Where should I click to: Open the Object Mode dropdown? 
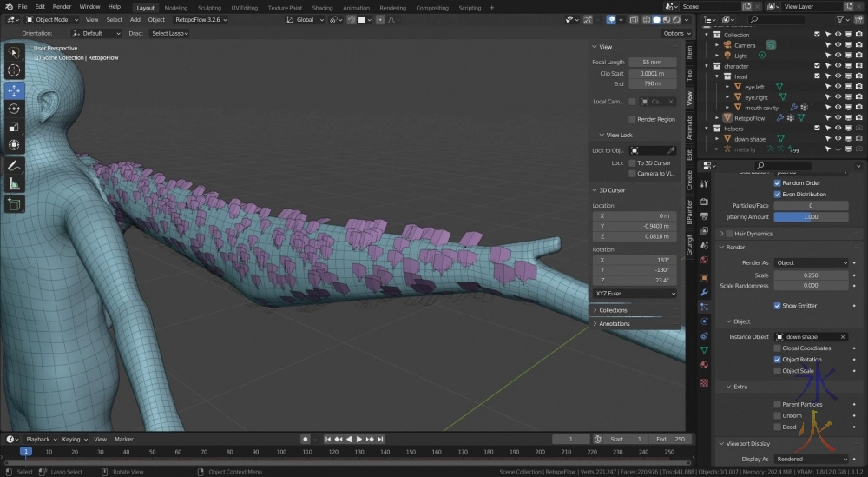53,19
